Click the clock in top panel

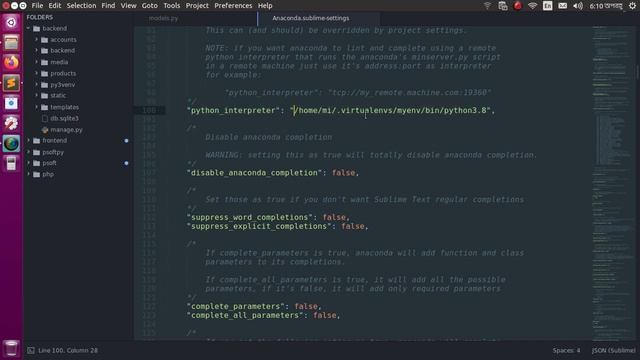(x=606, y=6)
